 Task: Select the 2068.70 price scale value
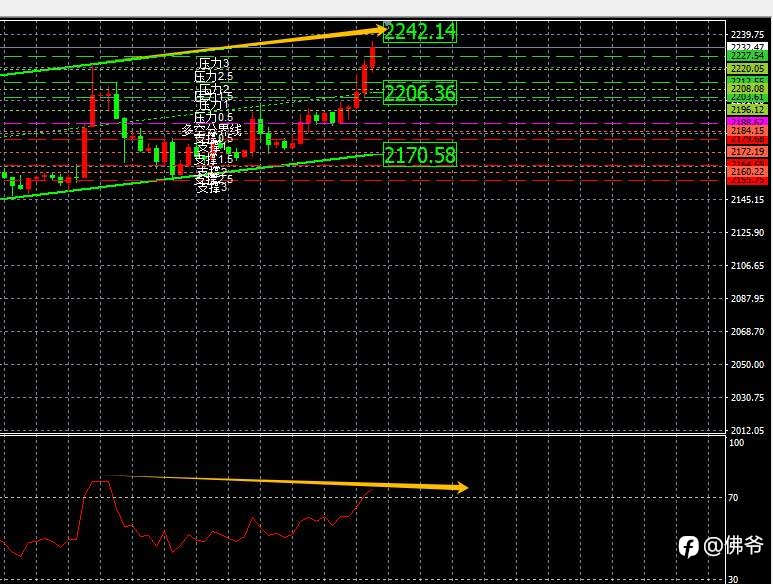tap(747, 332)
